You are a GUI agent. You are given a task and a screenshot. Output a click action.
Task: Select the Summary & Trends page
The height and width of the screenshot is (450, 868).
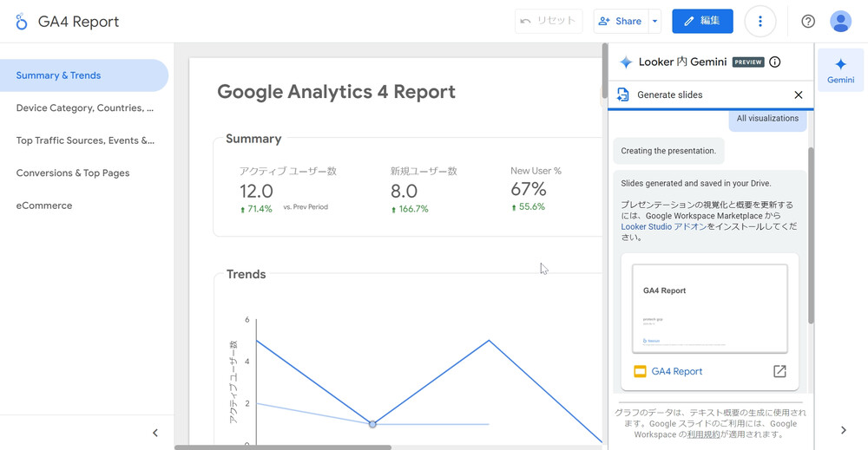(x=58, y=75)
